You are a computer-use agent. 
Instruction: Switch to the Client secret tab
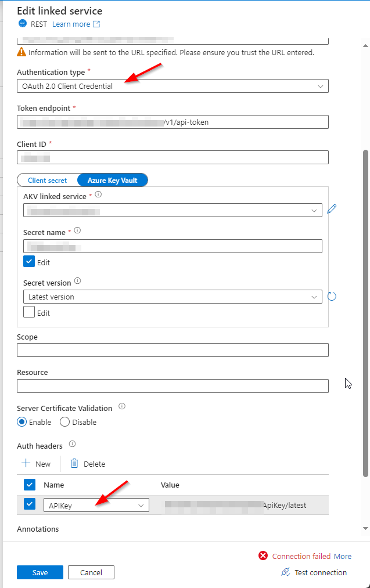tap(47, 181)
